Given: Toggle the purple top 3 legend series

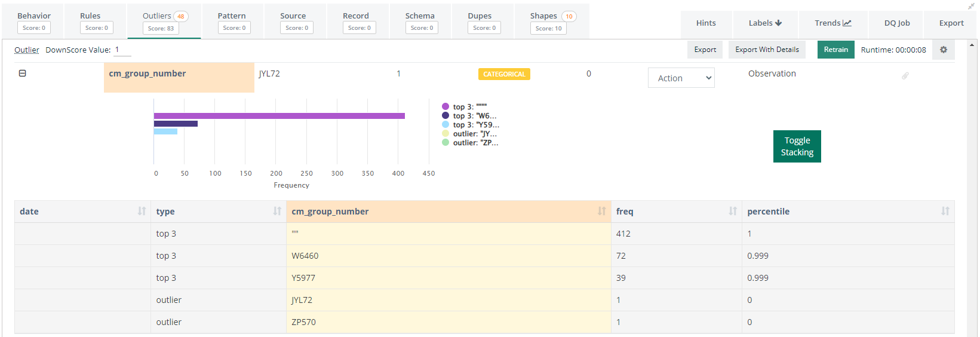Looking at the screenshot, I should 446,106.
